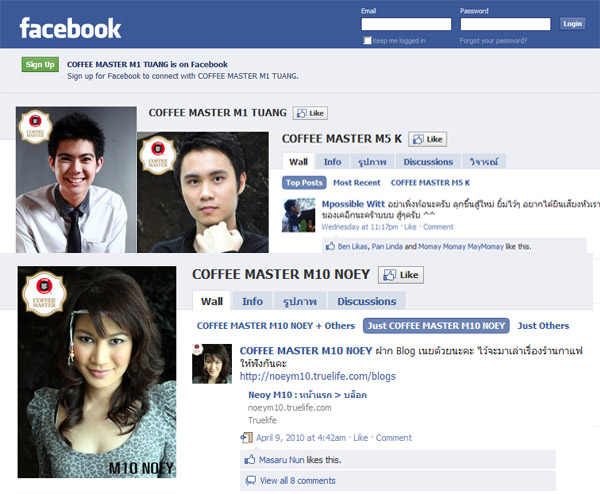Open April 9, 2010 at 4:42am timestamp
The image size is (600, 494).
[x=301, y=438]
